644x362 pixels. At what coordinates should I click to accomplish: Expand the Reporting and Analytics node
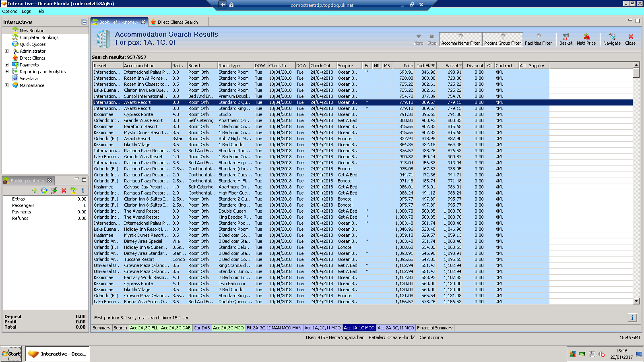pyautogui.click(x=6, y=72)
